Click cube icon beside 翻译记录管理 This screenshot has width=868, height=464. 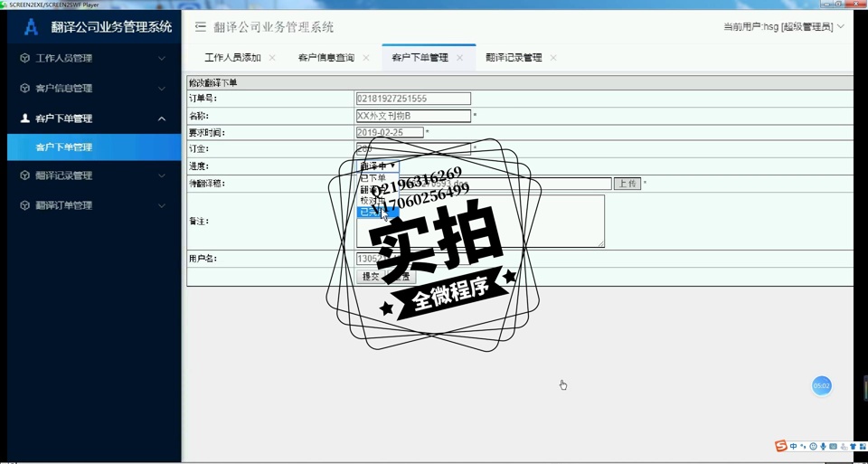tap(24, 175)
